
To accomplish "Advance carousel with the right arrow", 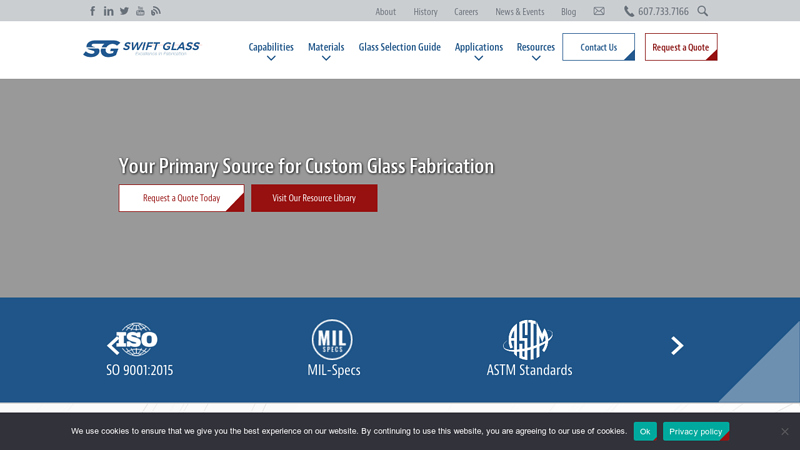I will coord(677,346).
